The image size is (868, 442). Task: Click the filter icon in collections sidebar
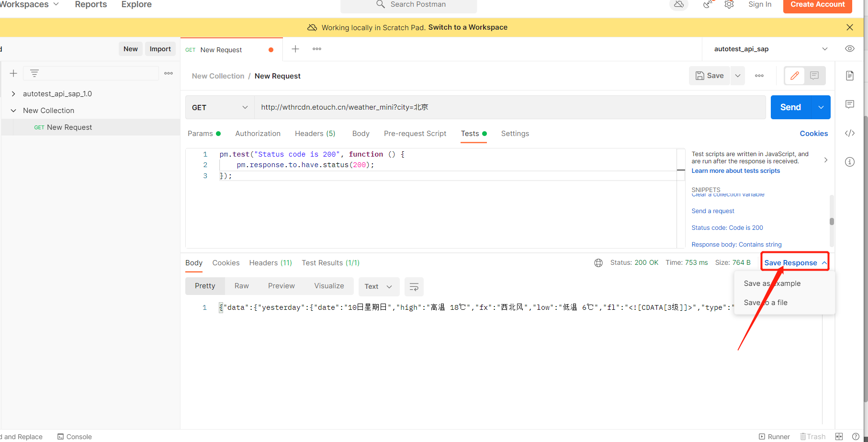tap(34, 73)
